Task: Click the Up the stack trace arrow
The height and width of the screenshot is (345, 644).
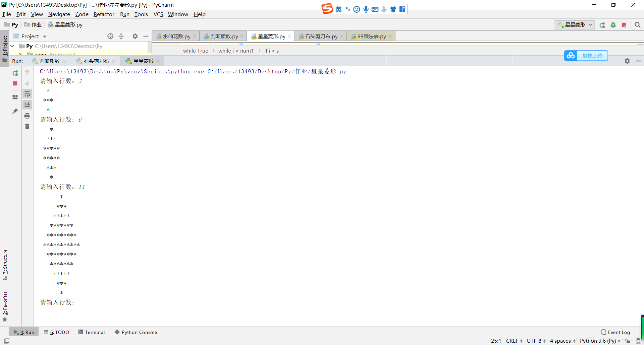Action: (27, 72)
